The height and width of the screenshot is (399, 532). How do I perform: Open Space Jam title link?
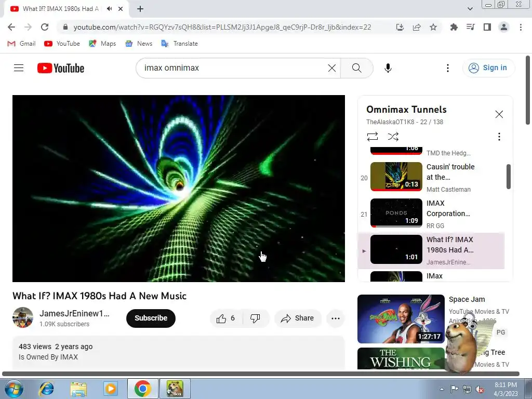pyautogui.click(x=467, y=299)
